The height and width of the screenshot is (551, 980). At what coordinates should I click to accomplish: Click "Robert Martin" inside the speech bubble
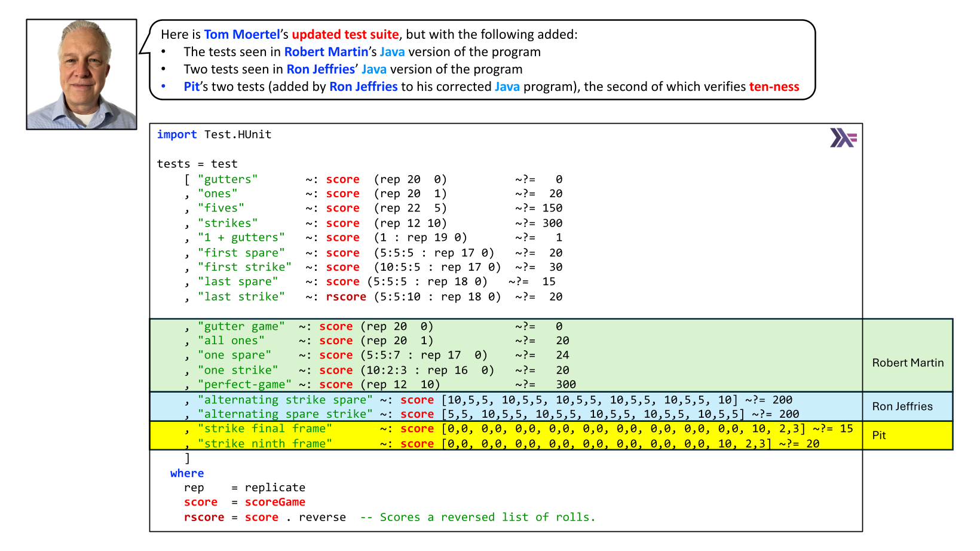pyautogui.click(x=326, y=52)
